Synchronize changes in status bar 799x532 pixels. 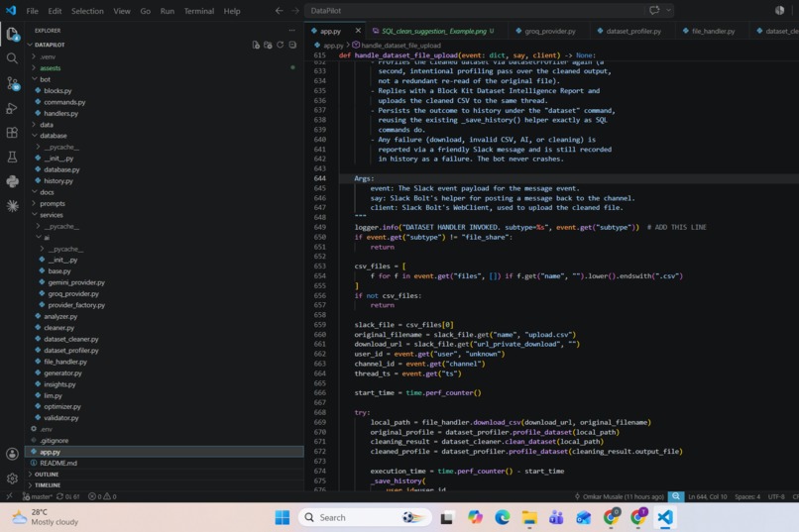67,496
